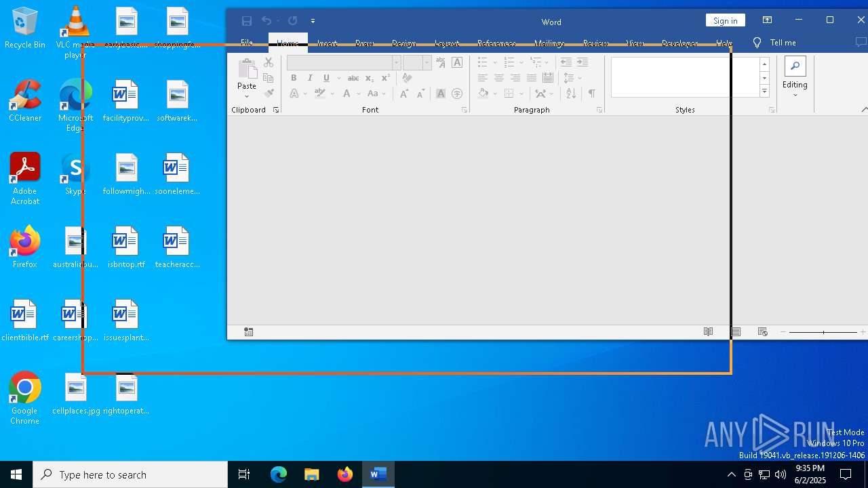Viewport: 868px width, 488px height.
Task: Click the Sign in button
Action: coord(726,20)
